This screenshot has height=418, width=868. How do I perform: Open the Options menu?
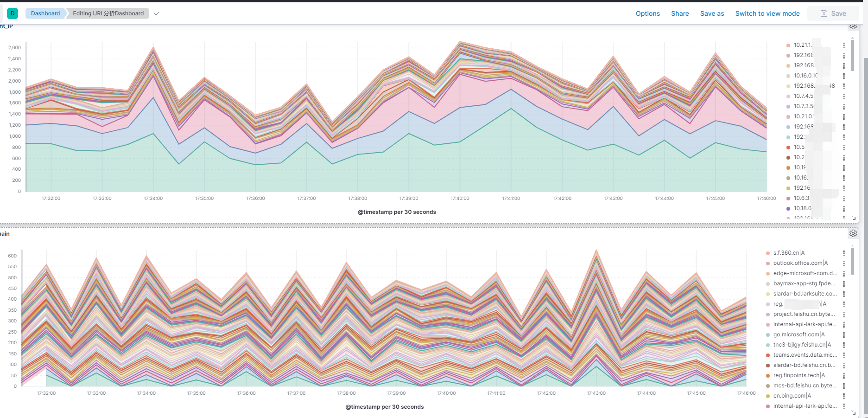tap(648, 13)
